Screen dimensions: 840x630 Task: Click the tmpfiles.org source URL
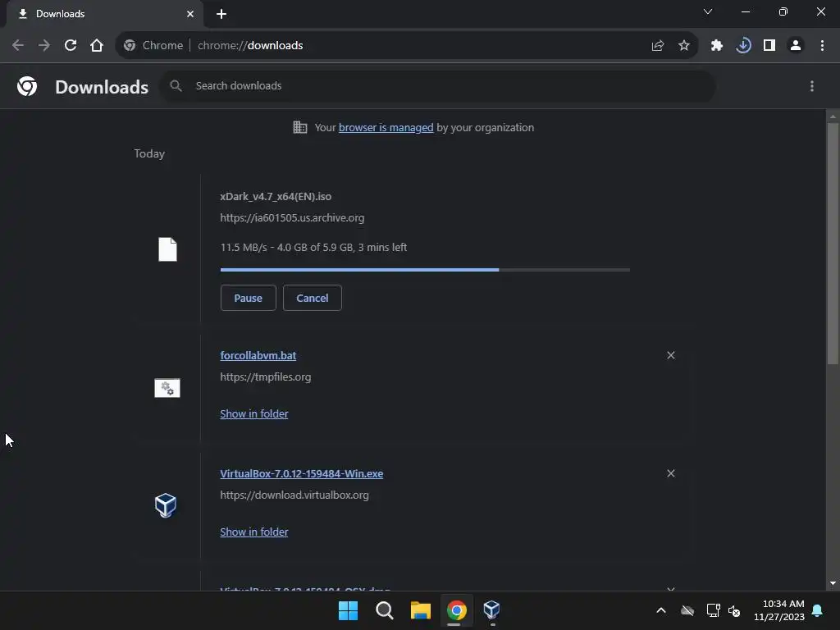click(x=265, y=377)
